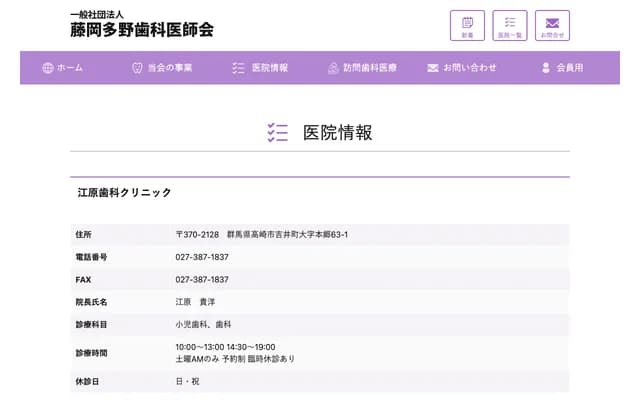Open the 訪問歯科医療 menu item
The image size is (640, 400).
click(x=362, y=68)
